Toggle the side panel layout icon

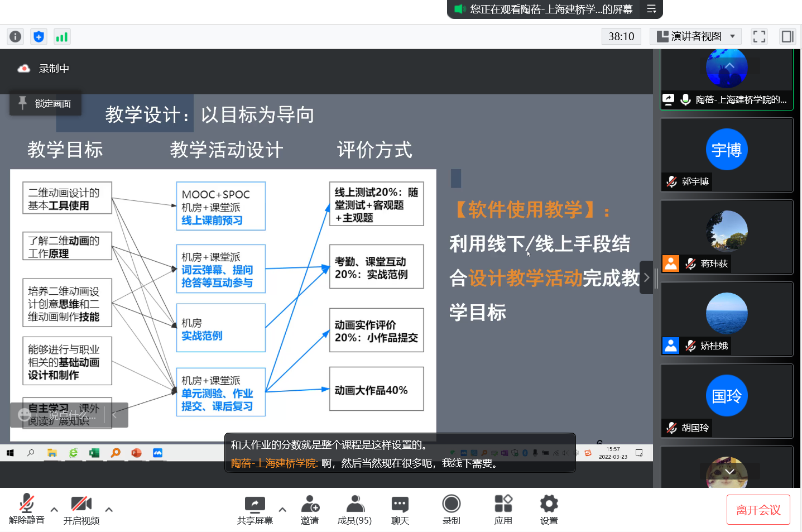point(787,37)
